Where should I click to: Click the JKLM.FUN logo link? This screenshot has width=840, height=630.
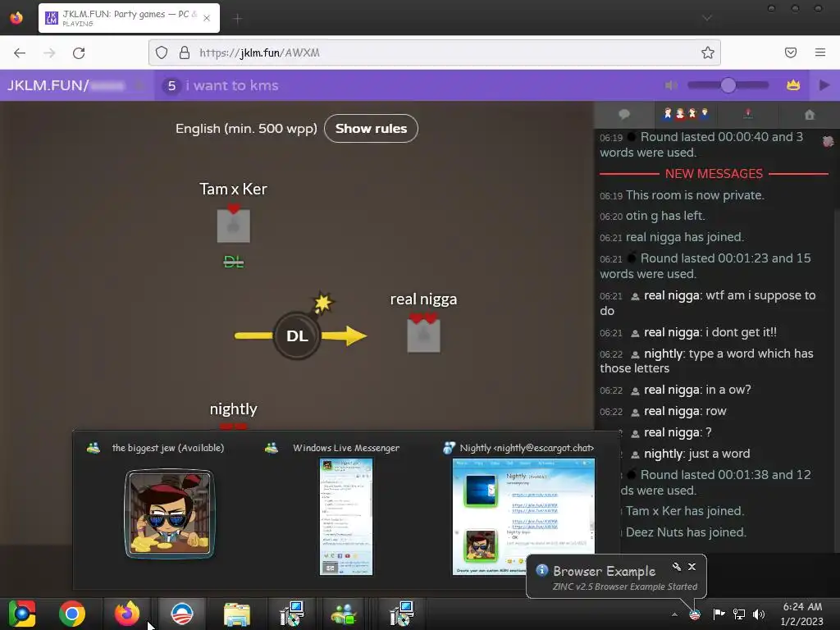[x=47, y=85]
